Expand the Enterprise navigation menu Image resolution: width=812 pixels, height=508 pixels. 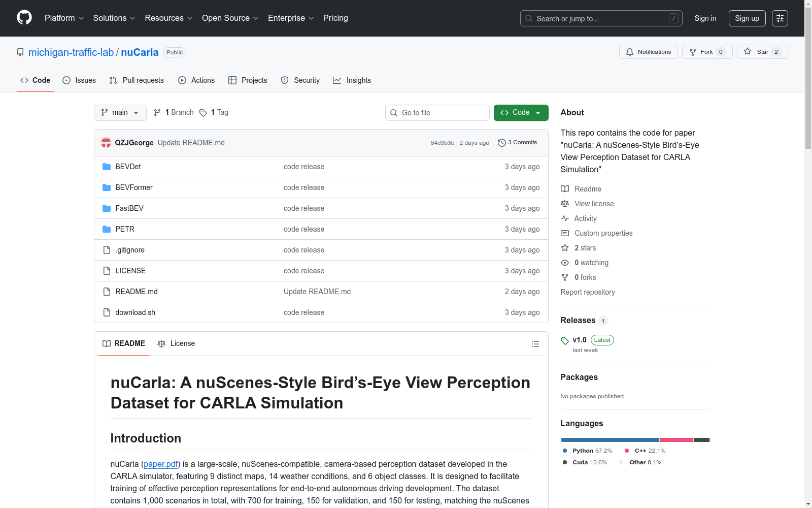click(291, 18)
